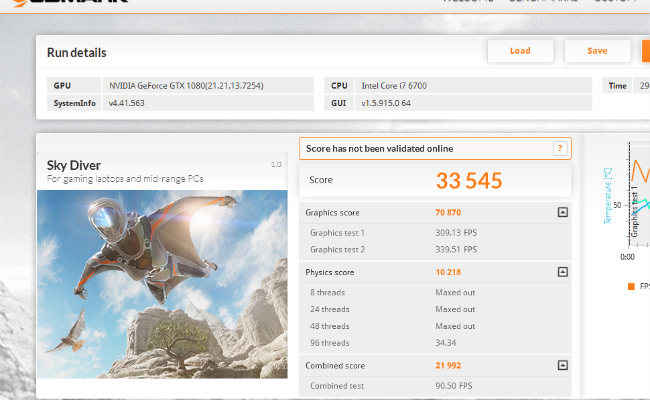Screen dimensions: 650x400
Task: Click the Load button
Action: [x=520, y=51]
